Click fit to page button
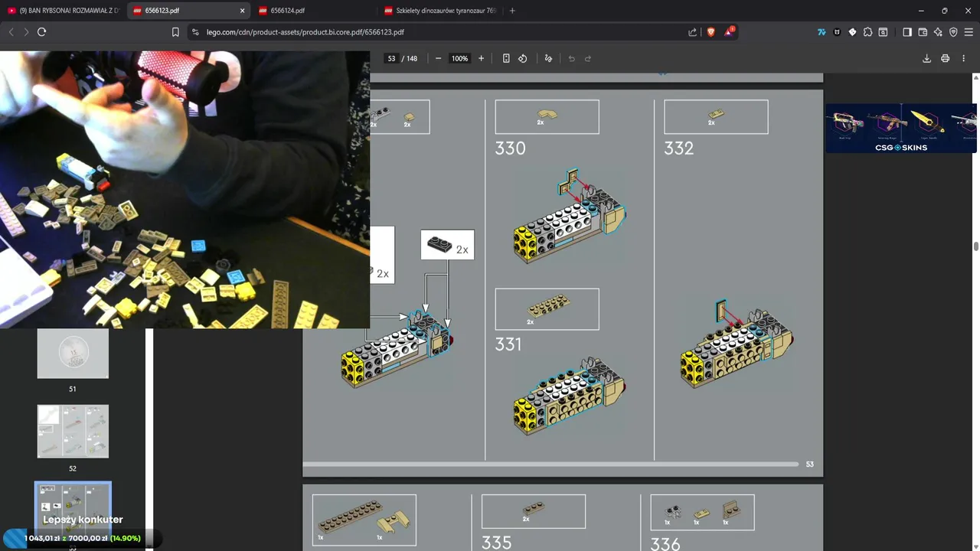Screen dimensions: 980x551 point(506,58)
